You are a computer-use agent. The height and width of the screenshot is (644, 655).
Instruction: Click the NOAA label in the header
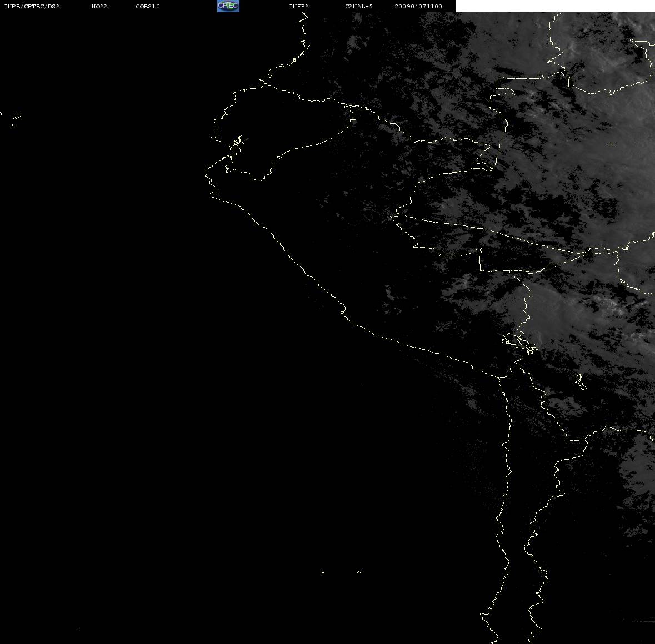99,6
